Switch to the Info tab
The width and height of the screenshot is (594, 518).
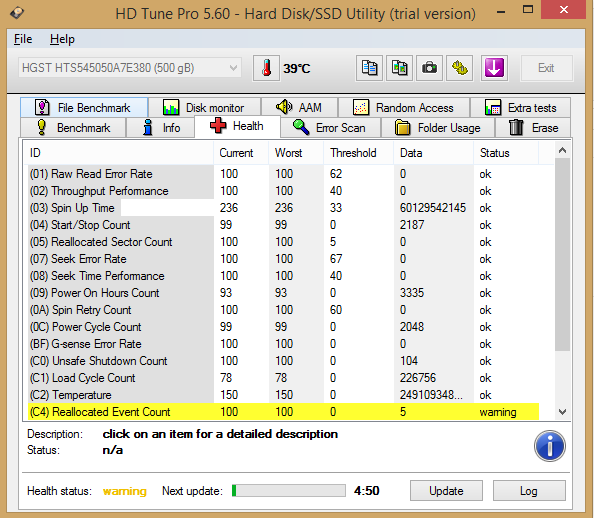pos(161,128)
